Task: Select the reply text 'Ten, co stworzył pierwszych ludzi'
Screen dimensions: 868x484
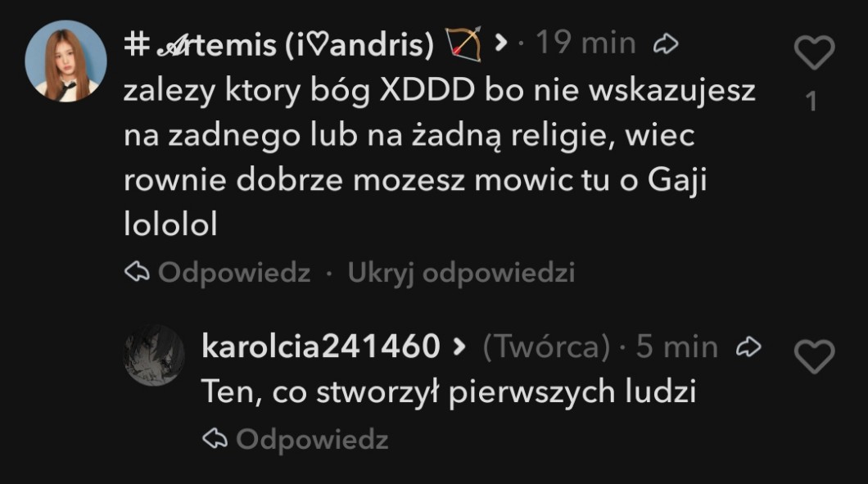Action: coord(449,392)
